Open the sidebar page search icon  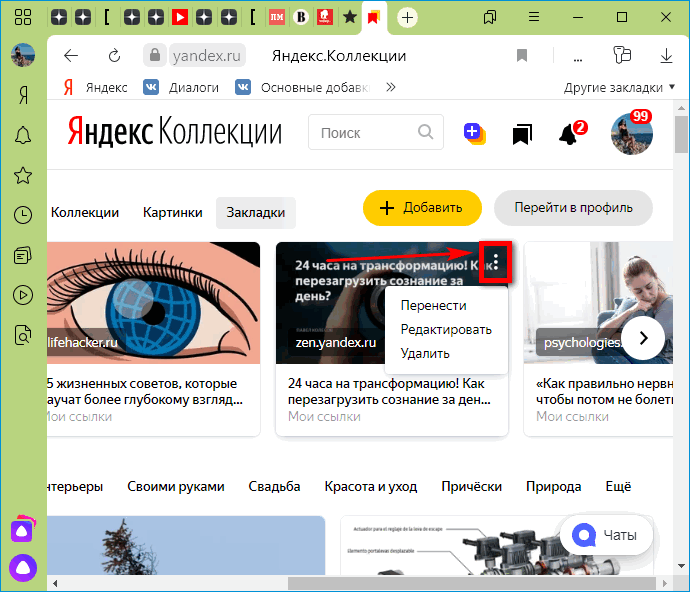point(23,335)
